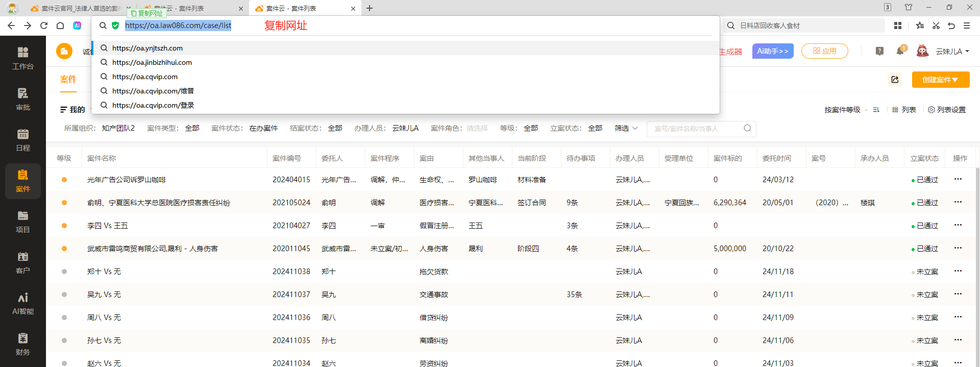Select the https://oa.cqvip.com address suggestion
This screenshot has height=367, width=980.
[145, 77]
